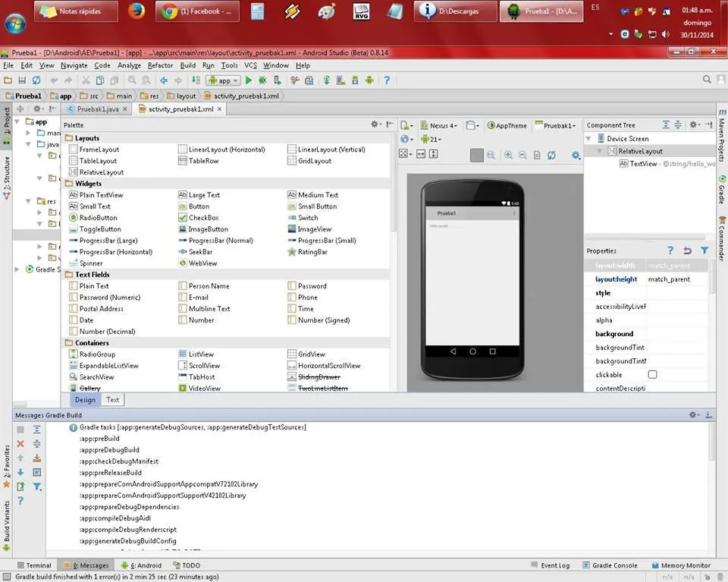
Task: Open Firefox from the taskbar
Action: tap(136, 11)
